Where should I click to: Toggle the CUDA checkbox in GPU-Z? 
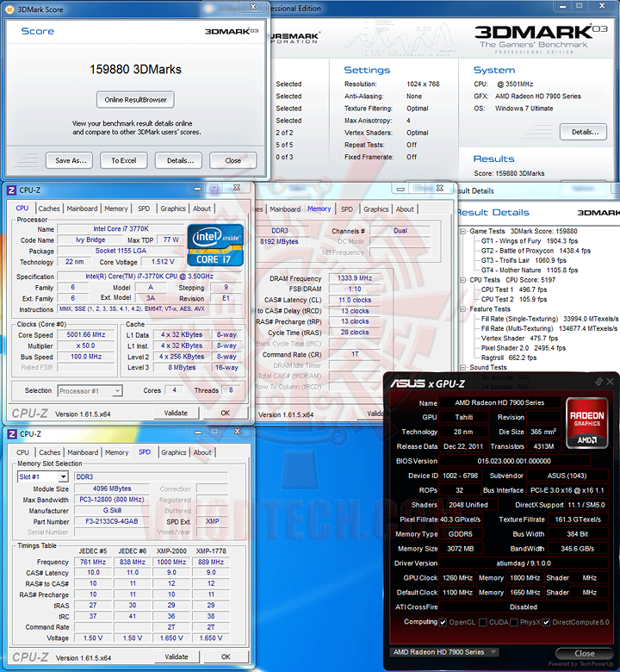coord(483,622)
